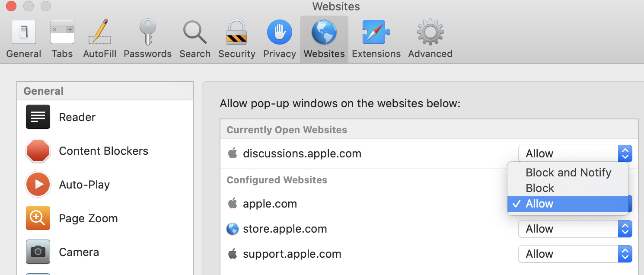
Task: Open the Privacy preferences pane
Action: [x=280, y=39]
